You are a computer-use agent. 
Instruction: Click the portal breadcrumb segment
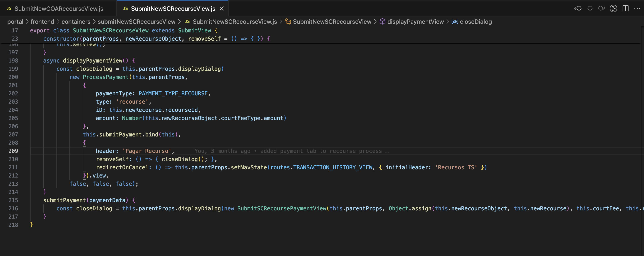click(15, 22)
